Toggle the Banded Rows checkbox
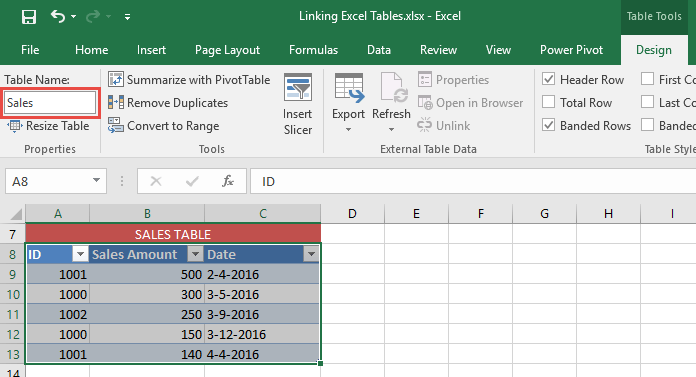696x377 pixels. click(x=549, y=125)
